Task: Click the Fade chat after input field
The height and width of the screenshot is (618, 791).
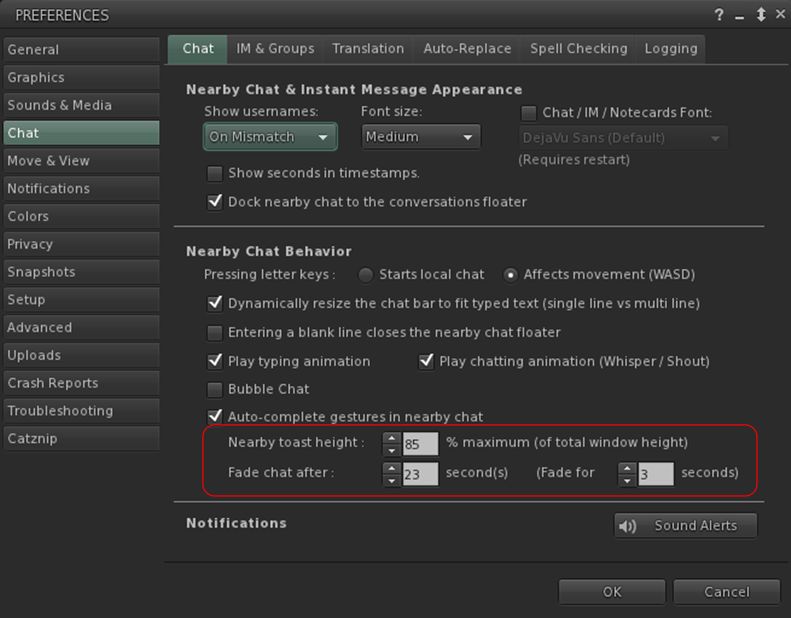Action: [420, 474]
